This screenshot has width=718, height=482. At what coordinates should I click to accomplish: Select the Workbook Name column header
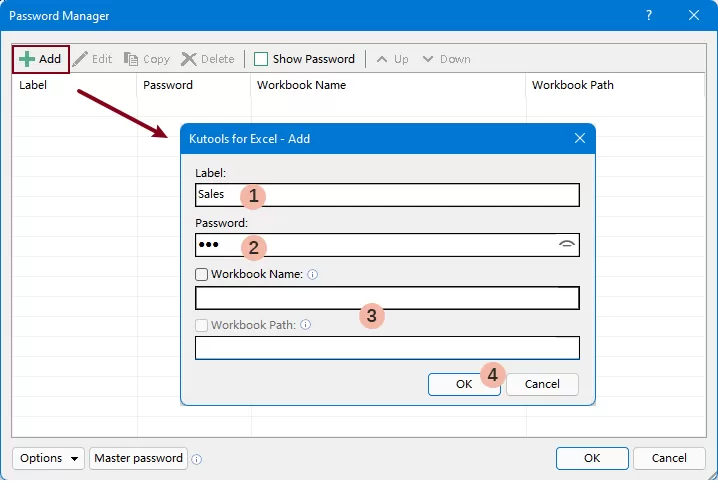tap(388, 85)
